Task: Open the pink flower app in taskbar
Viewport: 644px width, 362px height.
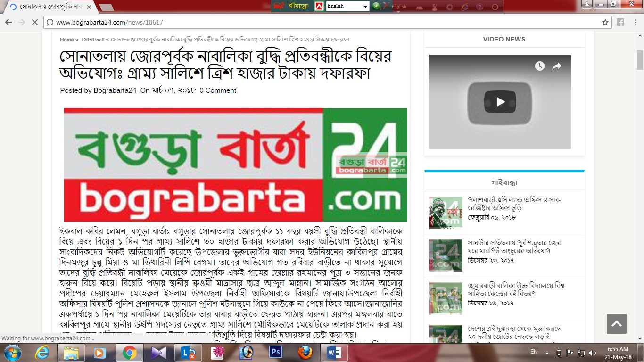Action: coord(217,353)
